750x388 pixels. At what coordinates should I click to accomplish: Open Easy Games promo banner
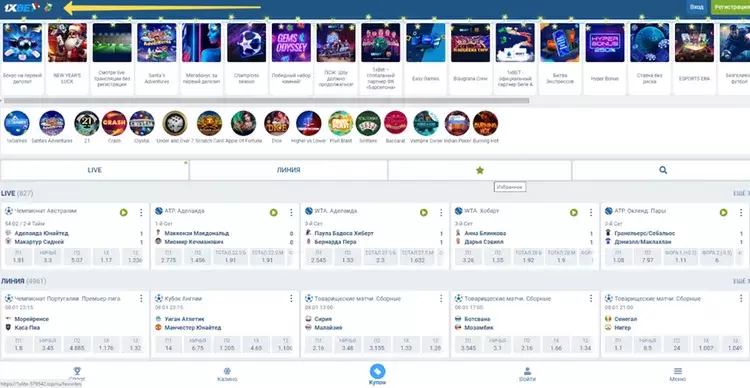click(425, 58)
